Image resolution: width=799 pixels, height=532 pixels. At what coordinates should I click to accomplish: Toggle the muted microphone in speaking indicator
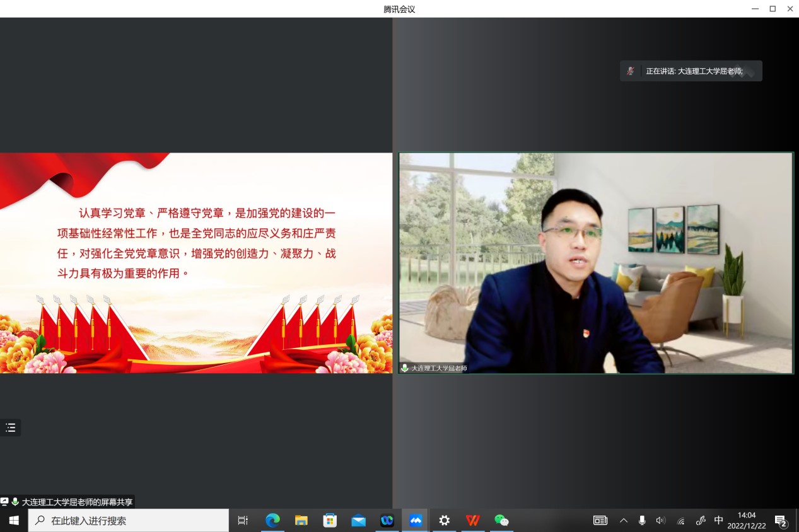[630, 71]
